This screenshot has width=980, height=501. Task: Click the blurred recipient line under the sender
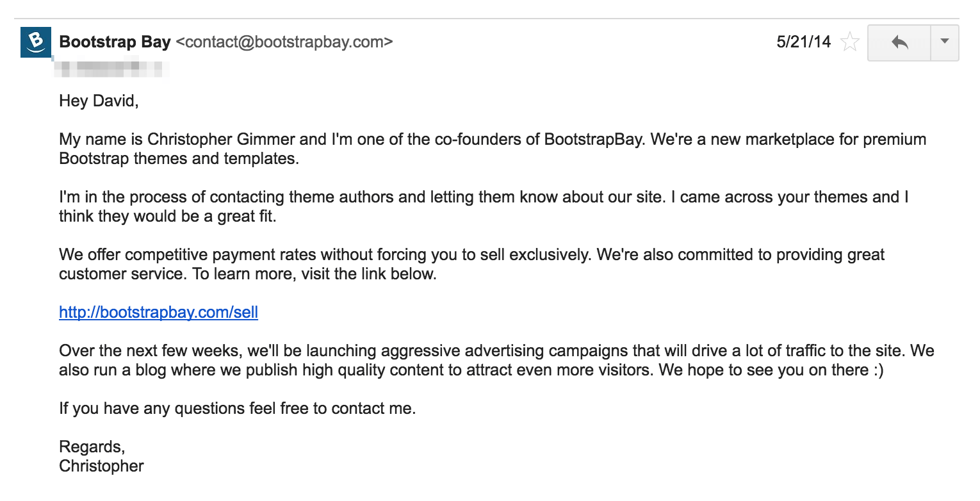[x=113, y=65]
